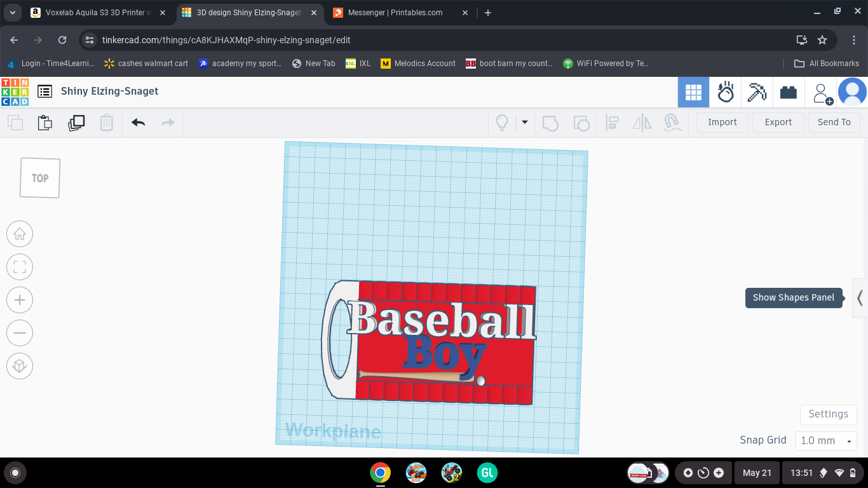Screen dimensions: 868x488
Task: Flip the design with the Mirror tool
Action: [642, 122]
